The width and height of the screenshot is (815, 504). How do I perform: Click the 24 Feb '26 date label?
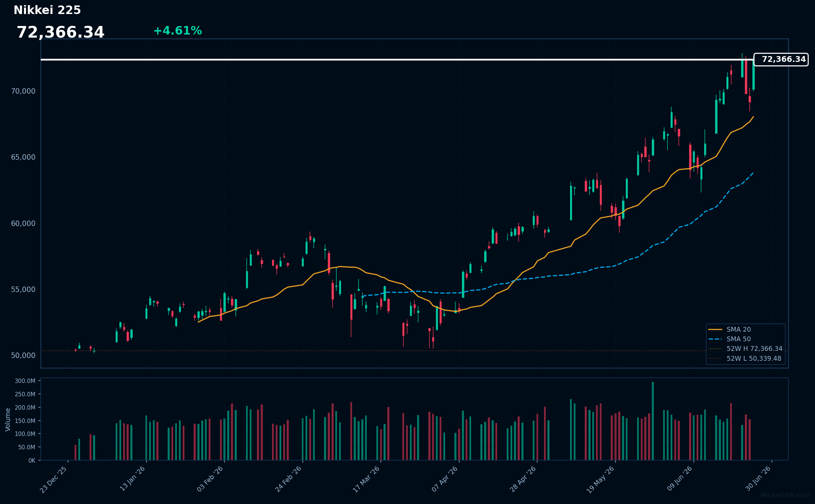[288, 479]
